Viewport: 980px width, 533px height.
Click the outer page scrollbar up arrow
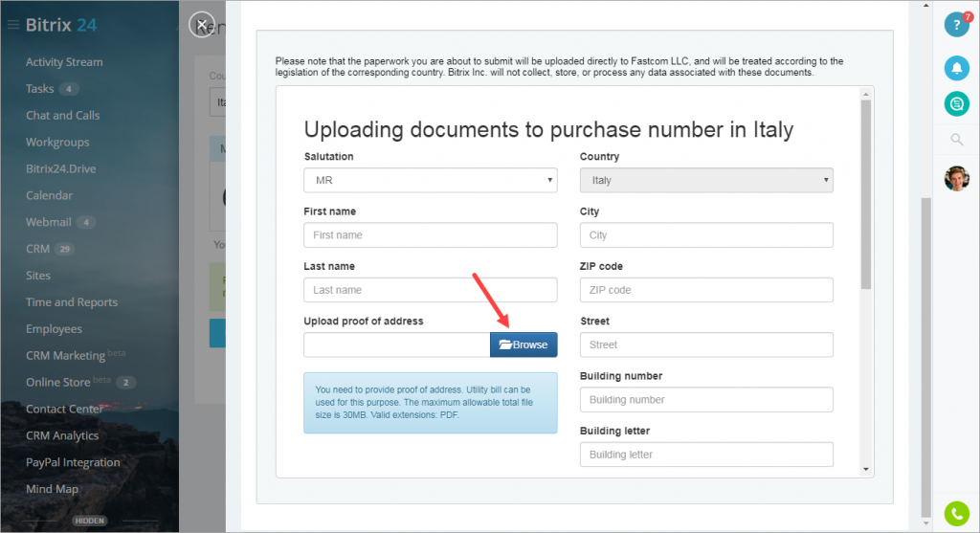tap(926, 6)
